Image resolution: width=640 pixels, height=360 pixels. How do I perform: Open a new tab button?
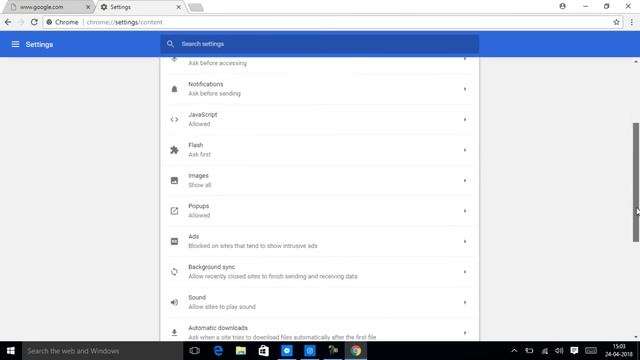[196, 7]
